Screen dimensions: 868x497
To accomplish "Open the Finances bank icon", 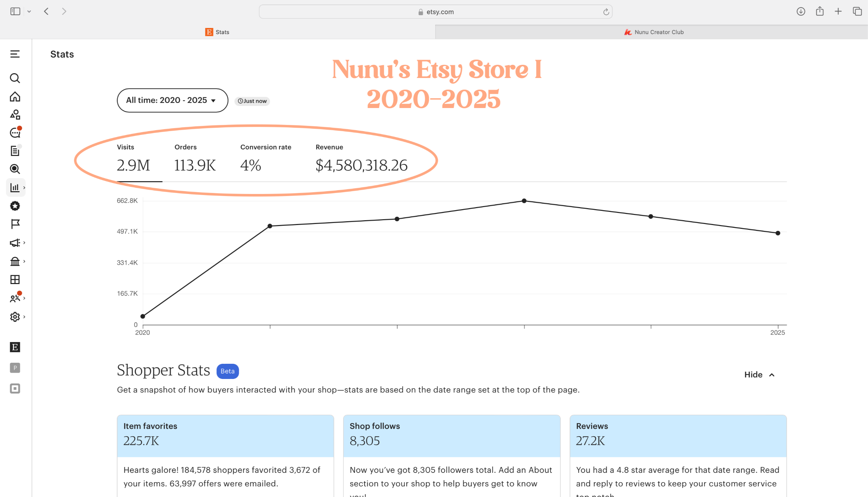I will (15, 261).
